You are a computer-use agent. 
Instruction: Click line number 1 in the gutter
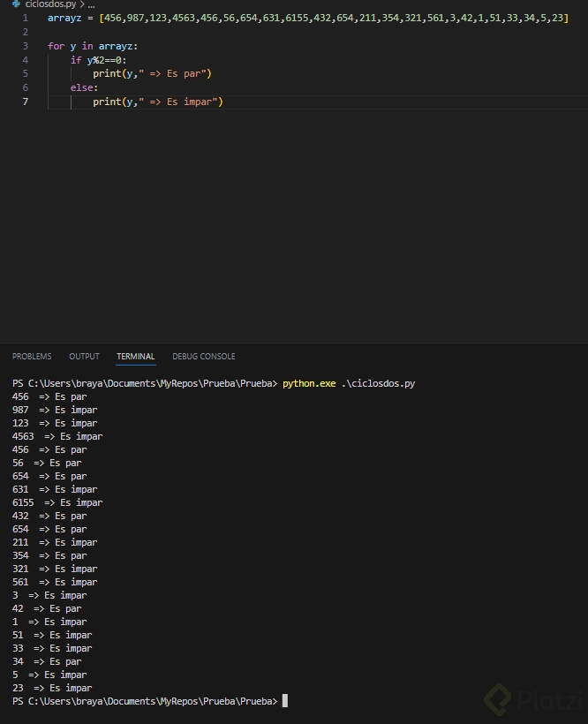[x=26, y=18]
